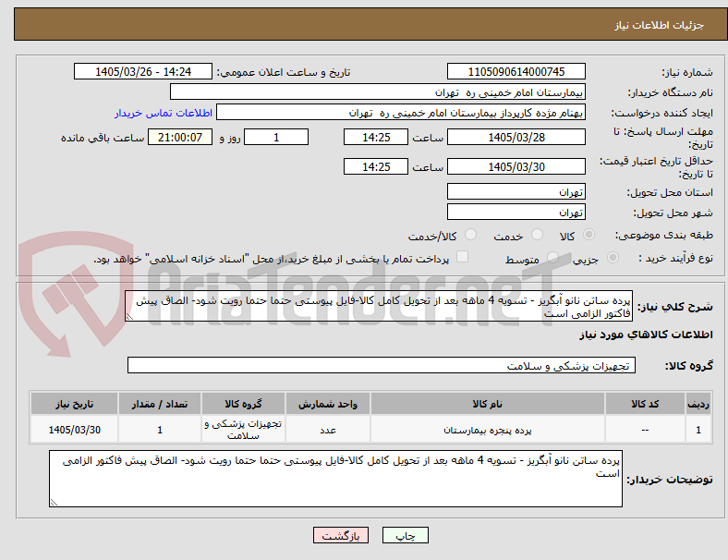Click the شرح کلی نیاز description textarea

(x=379, y=306)
